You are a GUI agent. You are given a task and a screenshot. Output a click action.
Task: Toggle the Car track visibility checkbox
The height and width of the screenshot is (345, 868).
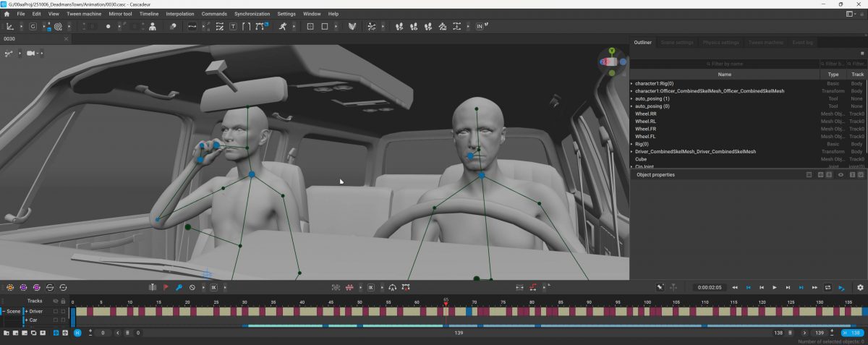click(x=55, y=320)
